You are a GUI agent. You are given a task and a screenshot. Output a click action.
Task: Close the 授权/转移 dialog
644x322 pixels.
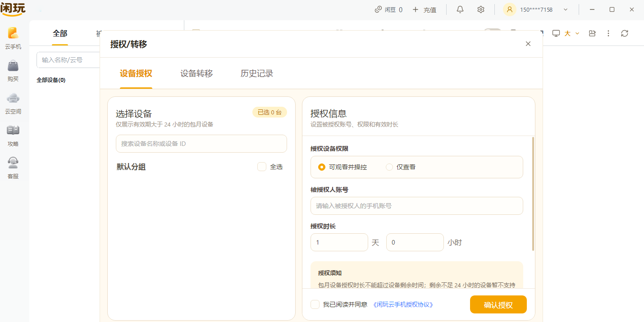(528, 44)
